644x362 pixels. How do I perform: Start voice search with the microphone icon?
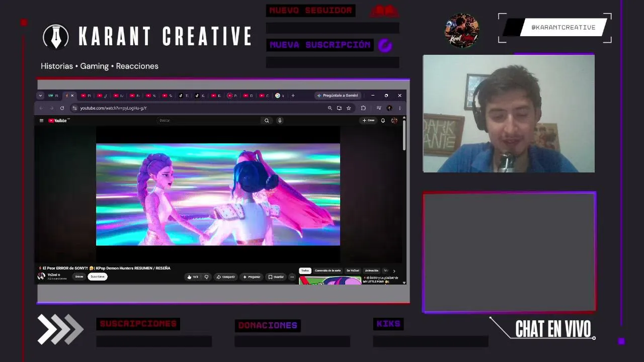(x=280, y=121)
